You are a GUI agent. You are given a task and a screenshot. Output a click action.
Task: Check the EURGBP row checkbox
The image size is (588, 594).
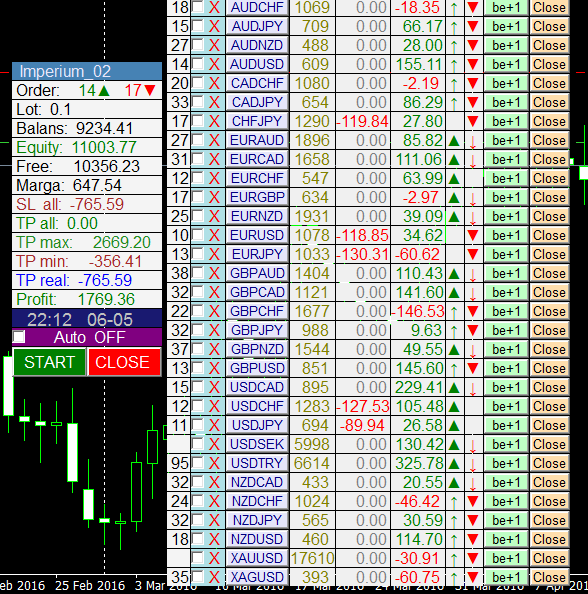198,196
